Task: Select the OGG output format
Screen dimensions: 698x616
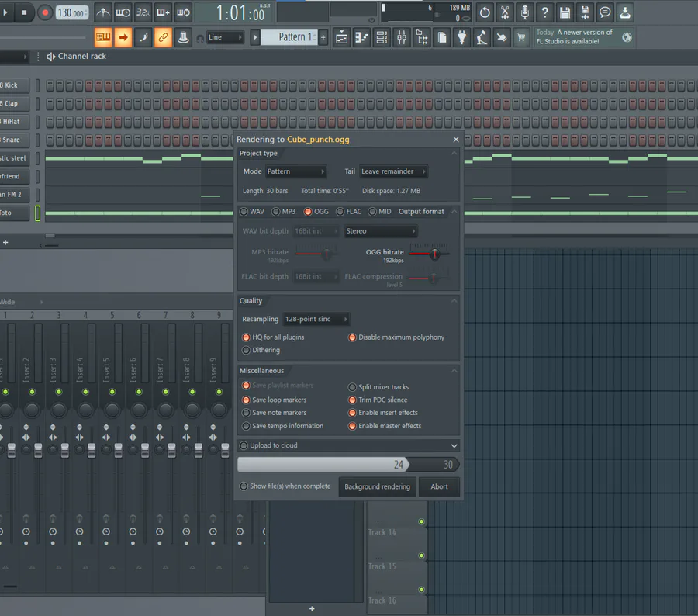Action: point(308,212)
